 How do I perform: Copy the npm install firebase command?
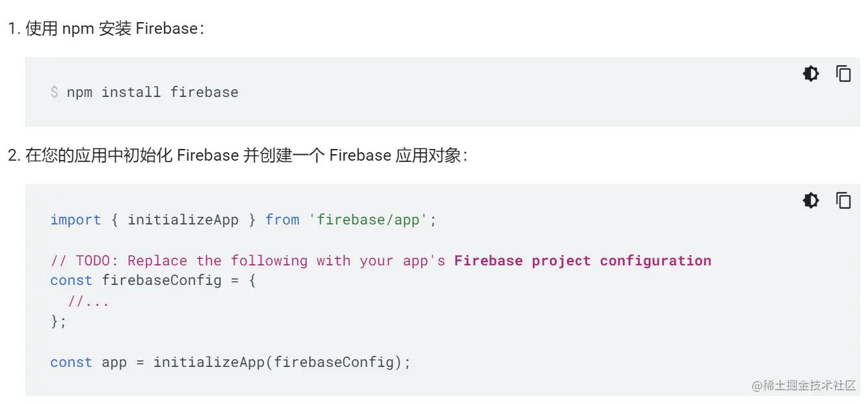point(843,74)
